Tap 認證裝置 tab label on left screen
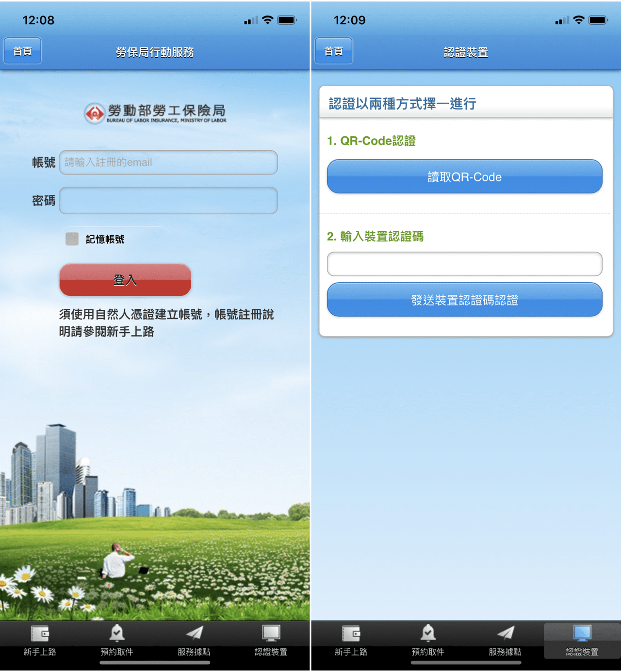 271,652
